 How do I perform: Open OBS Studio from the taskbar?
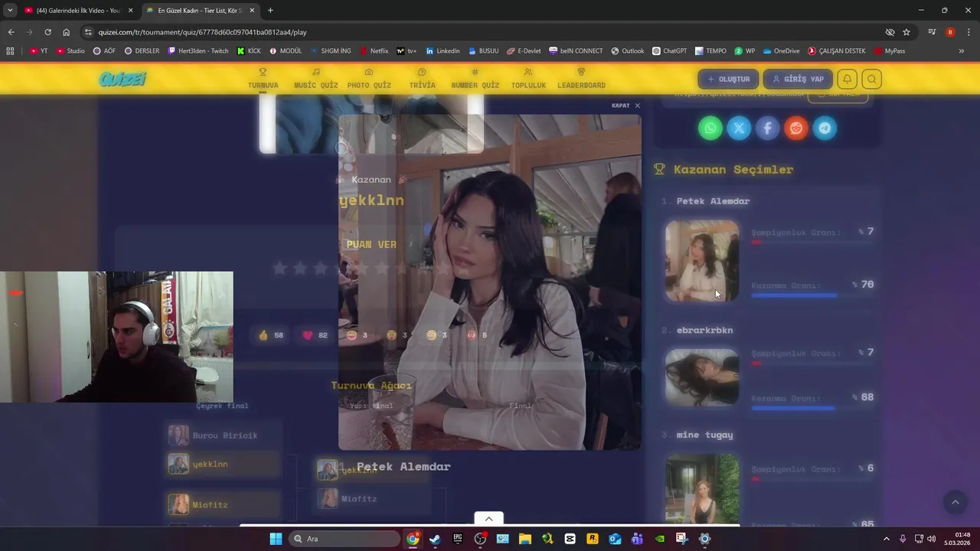click(x=480, y=539)
